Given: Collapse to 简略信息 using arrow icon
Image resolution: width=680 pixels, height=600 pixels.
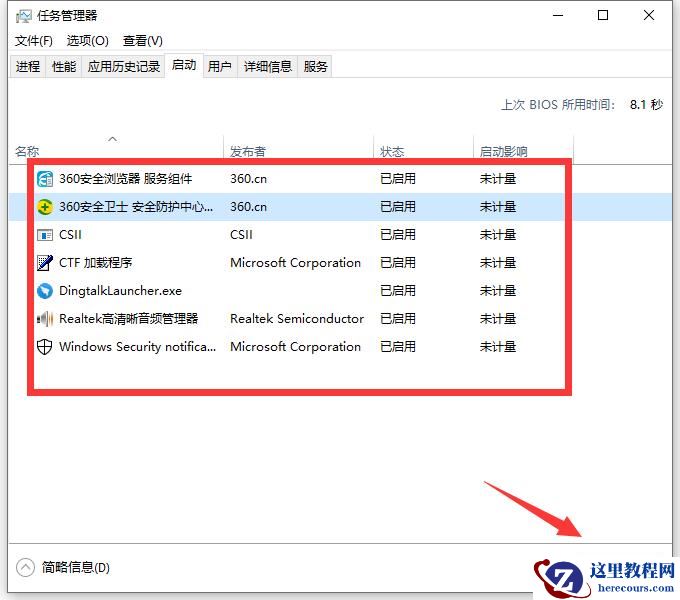Looking at the screenshot, I should tap(25, 567).
